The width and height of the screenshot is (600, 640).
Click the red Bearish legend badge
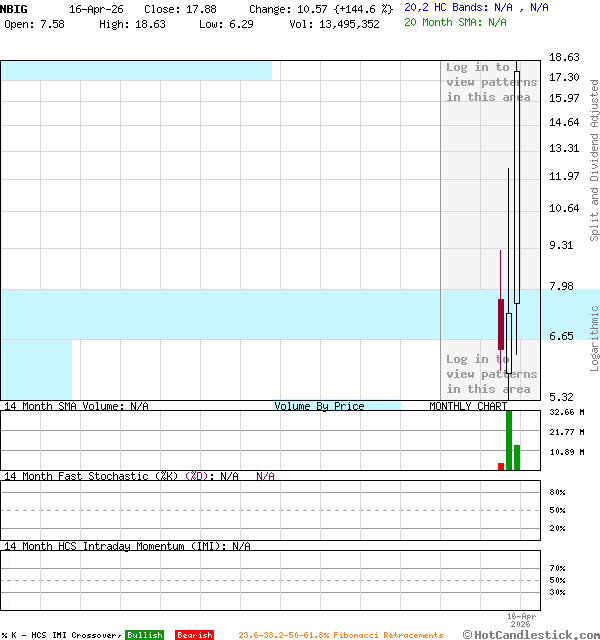[x=194, y=635]
